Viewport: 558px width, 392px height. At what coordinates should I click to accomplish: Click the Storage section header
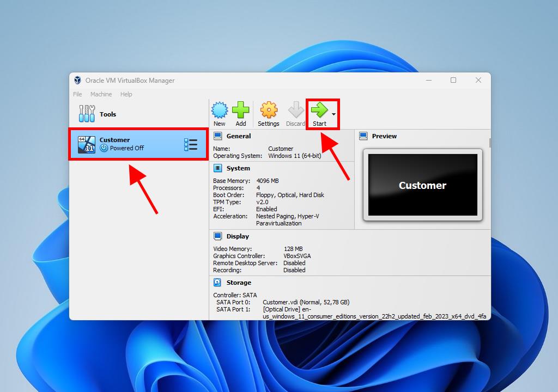click(x=239, y=283)
